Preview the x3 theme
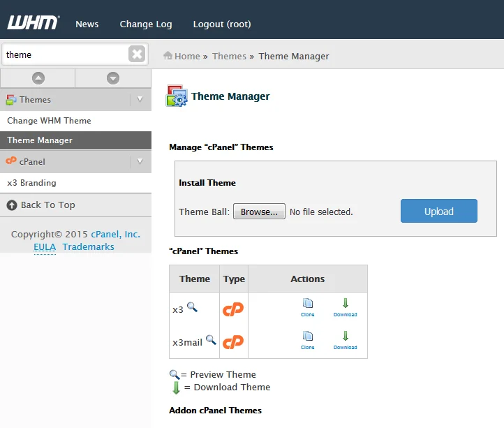The height and width of the screenshot is (428, 504). (x=192, y=307)
